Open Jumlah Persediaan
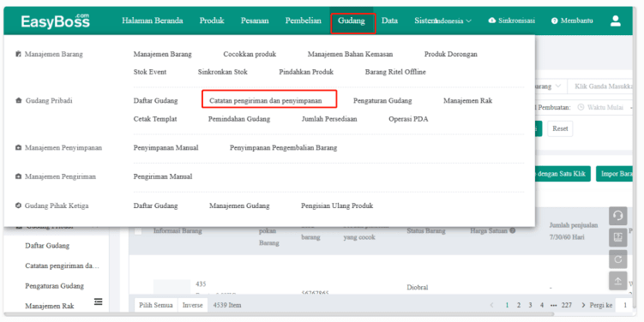 329,119
